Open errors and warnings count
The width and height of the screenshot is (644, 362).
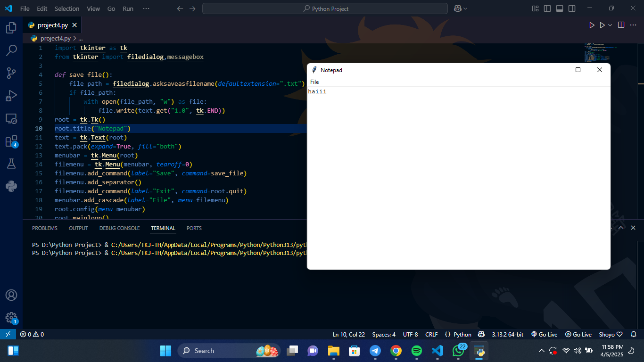tap(32, 334)
